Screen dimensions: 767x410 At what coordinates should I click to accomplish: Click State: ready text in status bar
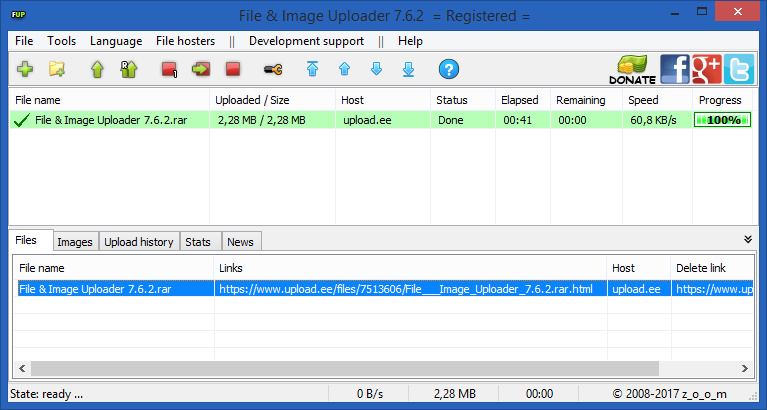pos(46,394)
